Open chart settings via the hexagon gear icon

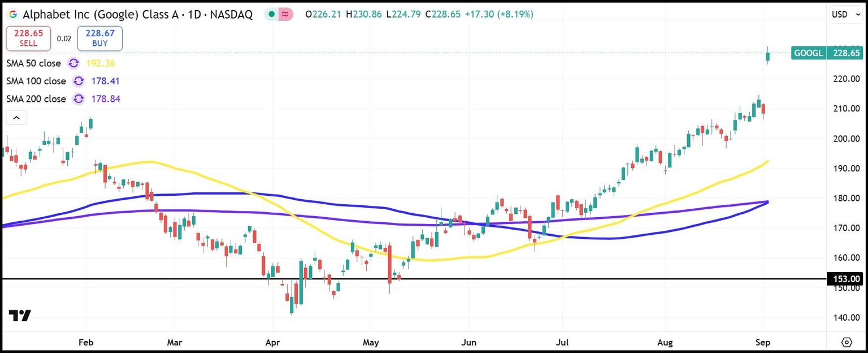846,342
